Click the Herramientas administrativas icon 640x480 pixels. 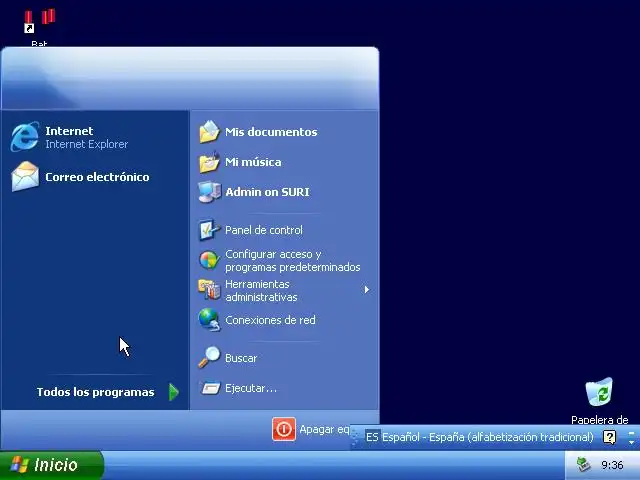(209, 290)
